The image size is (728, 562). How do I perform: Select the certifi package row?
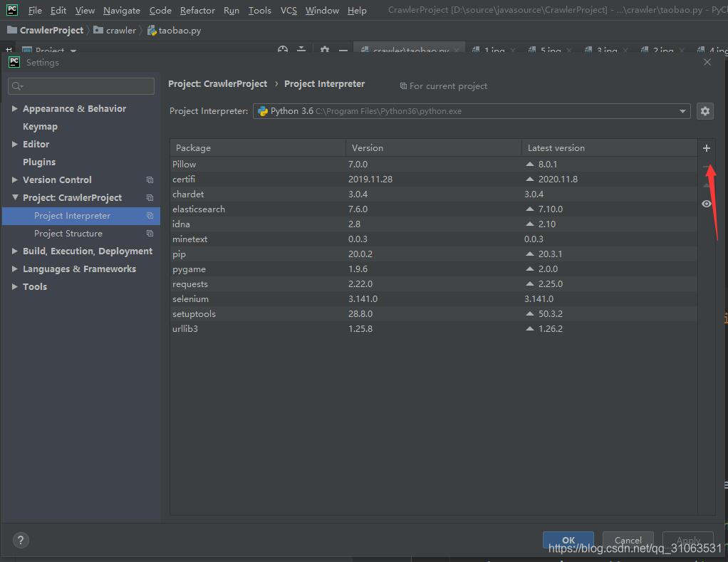click(x=433, y=179)
